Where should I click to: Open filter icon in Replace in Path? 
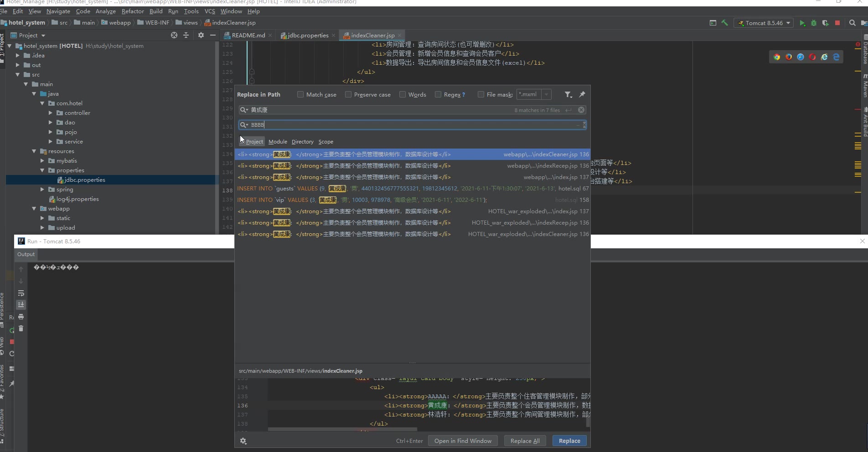pyautogui.click(x=568, y=94)
